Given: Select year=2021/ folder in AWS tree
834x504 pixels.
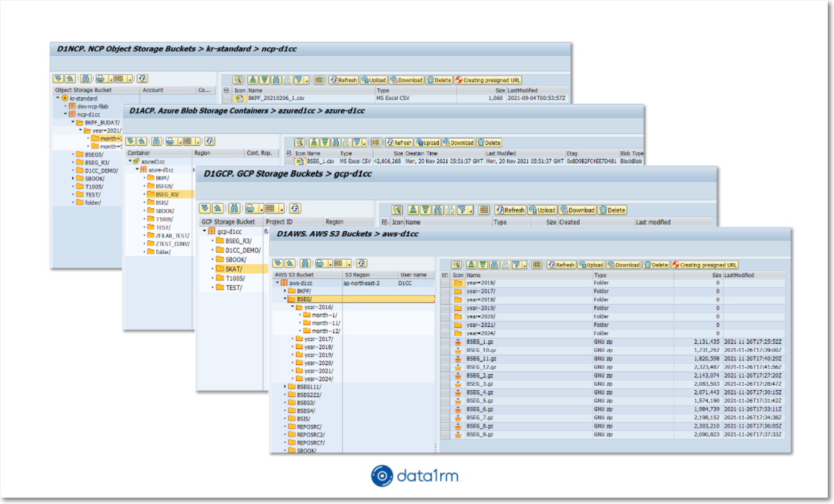Looking at the screenshot, I should (314, 371).
